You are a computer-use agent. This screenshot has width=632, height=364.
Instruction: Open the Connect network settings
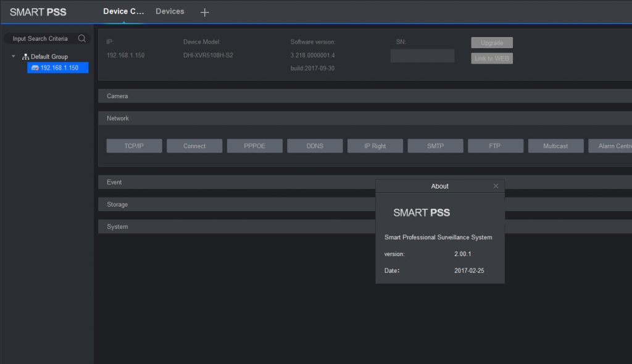pos(194,146)
